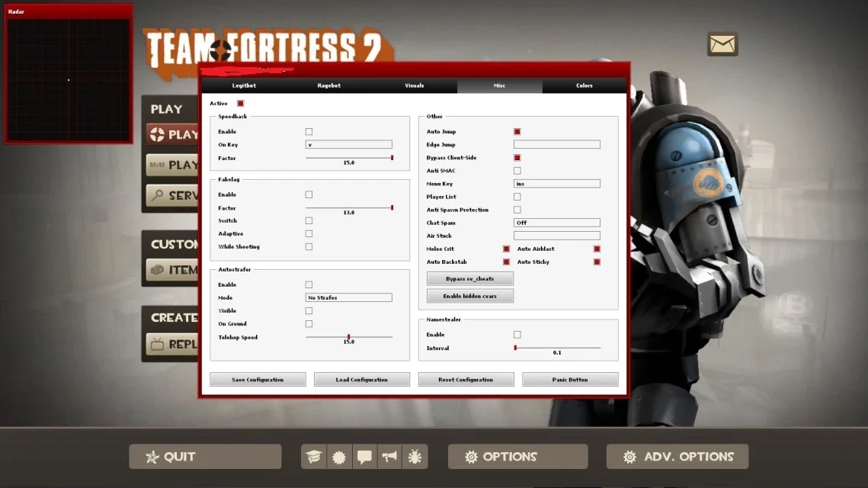The image size is (868, 488).
Task: Click the Reset Configuration button
Action: pyautogui.click(x=466, y=380)
